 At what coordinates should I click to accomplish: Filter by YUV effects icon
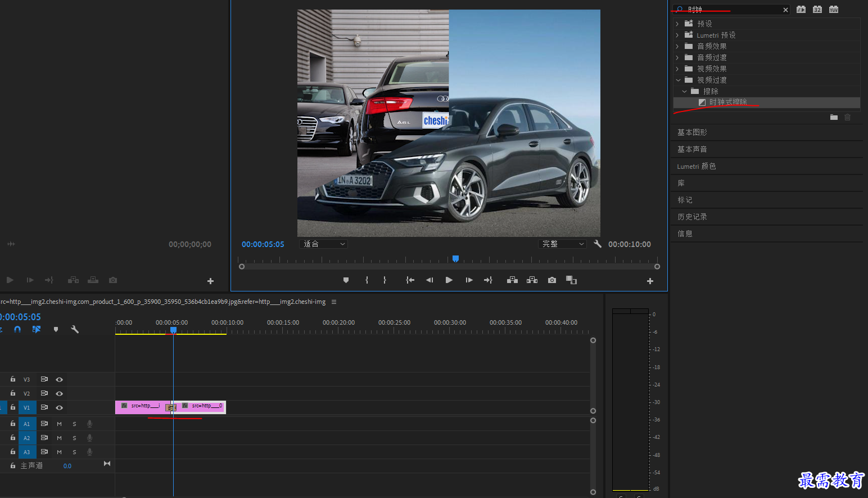click(834, 10)
